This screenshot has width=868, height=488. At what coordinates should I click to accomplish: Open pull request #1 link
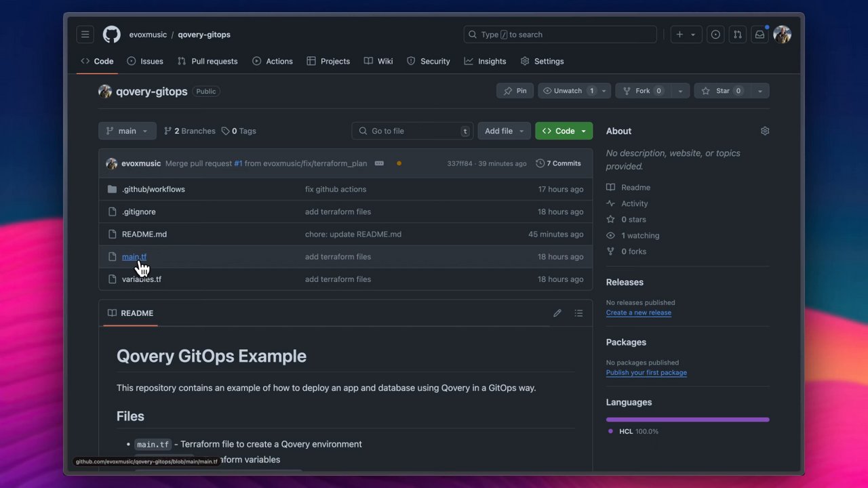point(238,163)
